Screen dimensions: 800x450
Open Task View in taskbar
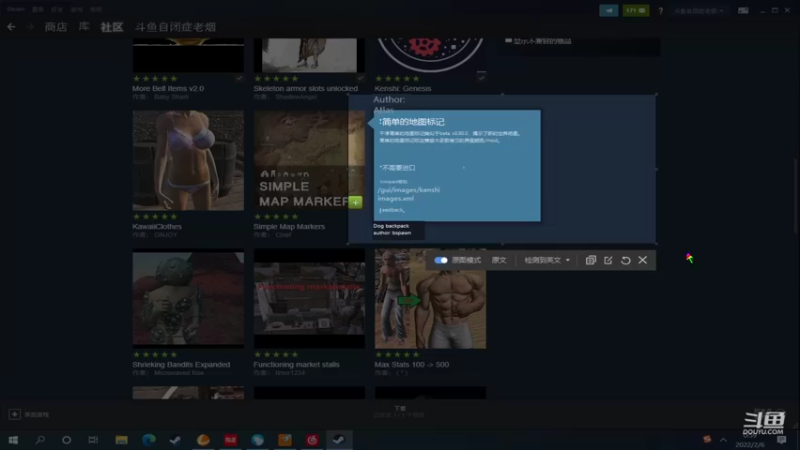pyautogui.click(x=93, y=440)
